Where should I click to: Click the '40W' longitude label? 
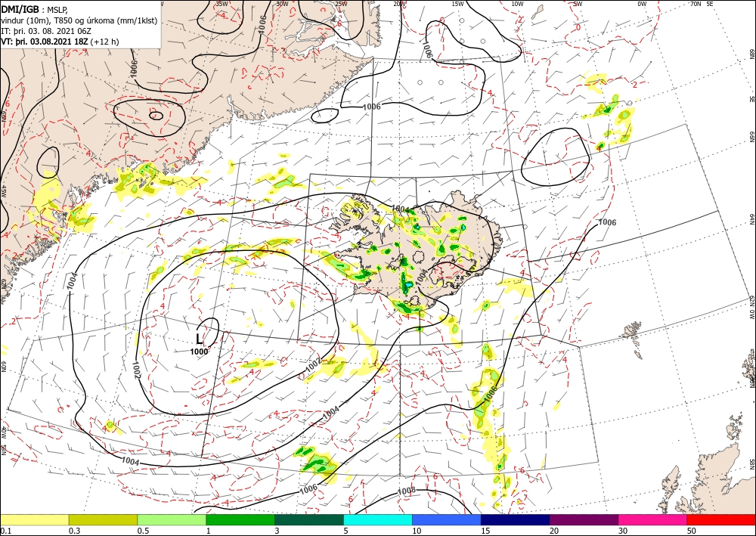coord(3,432)
